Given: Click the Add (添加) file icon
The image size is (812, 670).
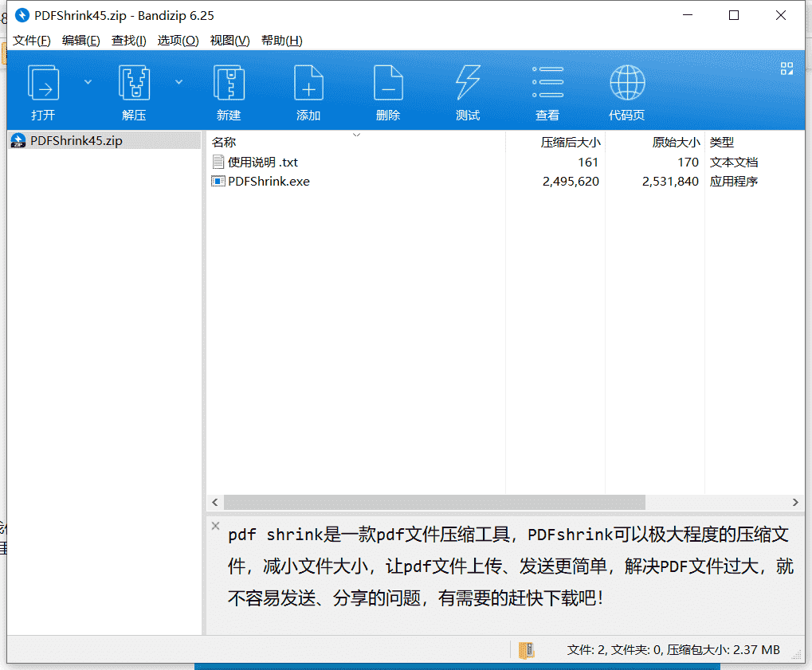Looking at the screenshot, I should coord(308,83).
